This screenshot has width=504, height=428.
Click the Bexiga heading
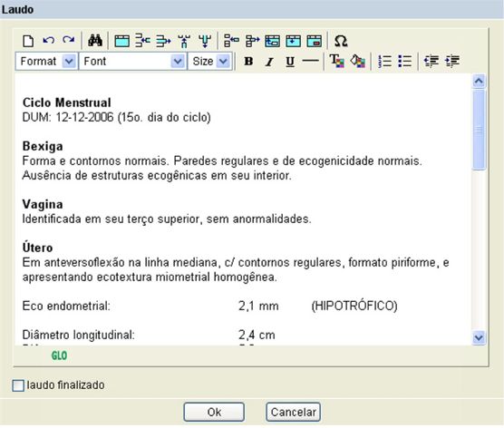[43, 146]
